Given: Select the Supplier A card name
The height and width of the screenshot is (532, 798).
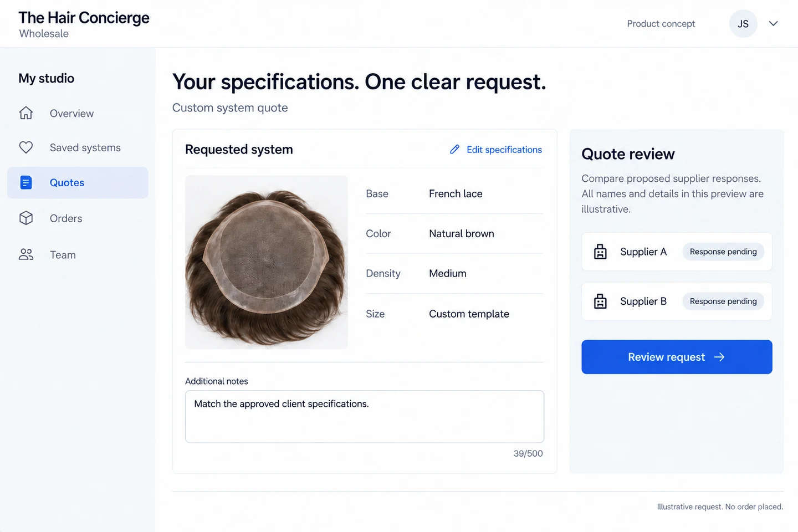Looking at the screenshot, I should click(x=643, y=252).
